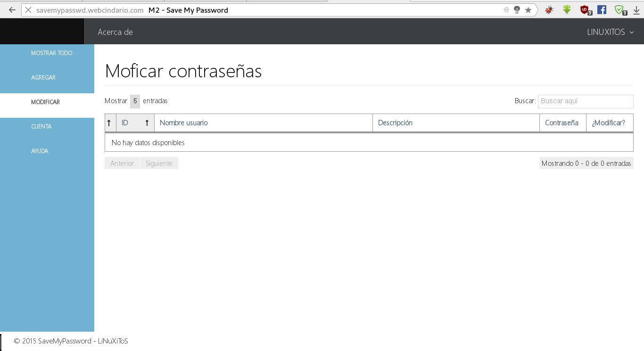Viewport: 644px width, 351px height.
Task: Click the Contraseña column header
Action: (x=563, y=123)
